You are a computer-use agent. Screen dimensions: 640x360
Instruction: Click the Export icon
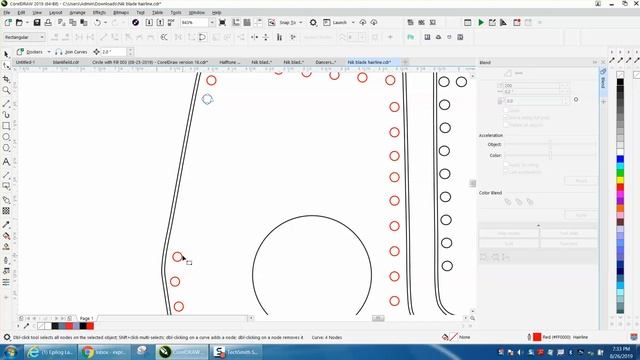click(160, 23)
